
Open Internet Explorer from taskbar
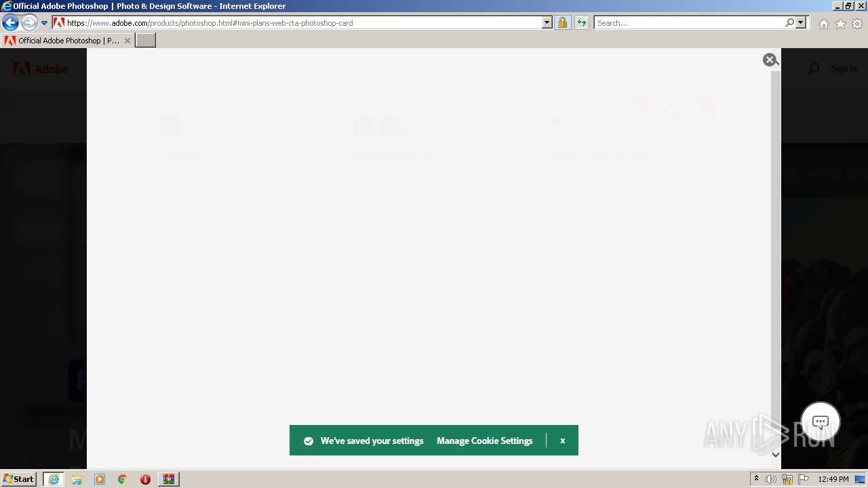click(x=54, y=479)
